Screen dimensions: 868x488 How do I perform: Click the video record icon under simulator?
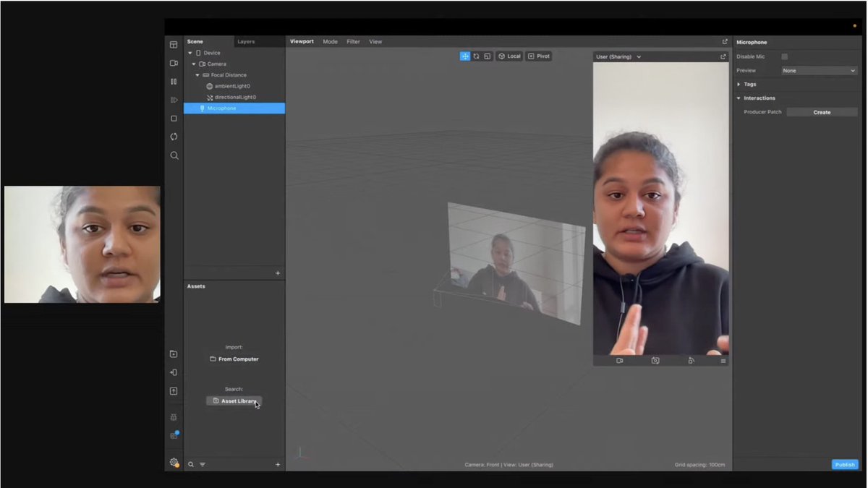point(620,361)
